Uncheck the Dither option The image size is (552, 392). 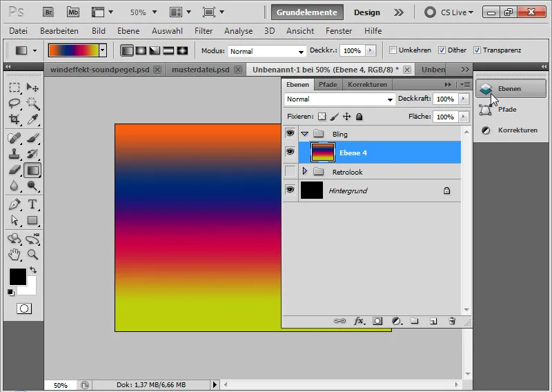click(442, 51)
